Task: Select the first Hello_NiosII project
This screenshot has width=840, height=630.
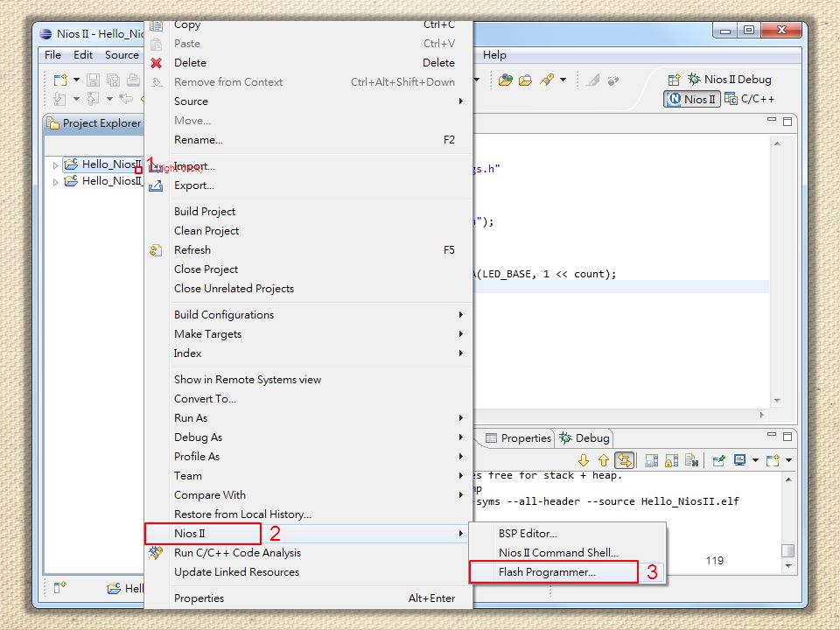Action: [x=102, y=164]
